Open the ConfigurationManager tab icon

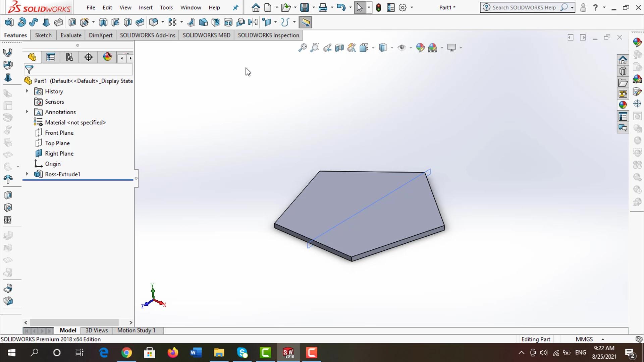69,57
